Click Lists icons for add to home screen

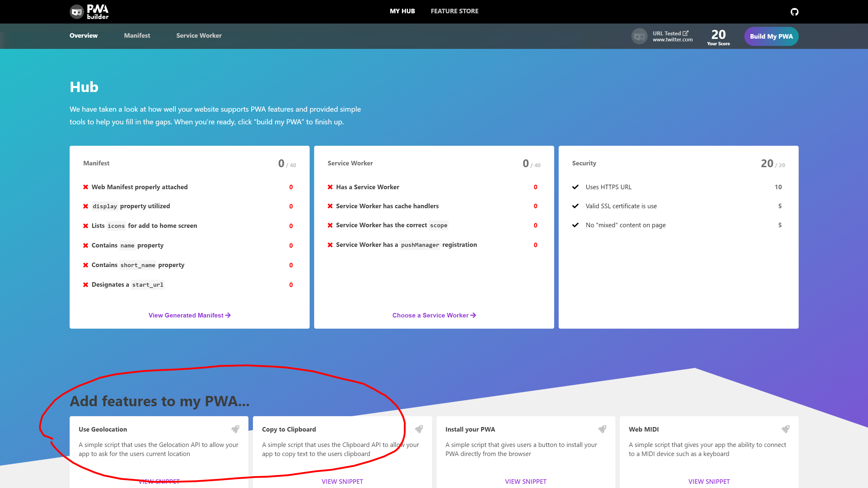188,226
